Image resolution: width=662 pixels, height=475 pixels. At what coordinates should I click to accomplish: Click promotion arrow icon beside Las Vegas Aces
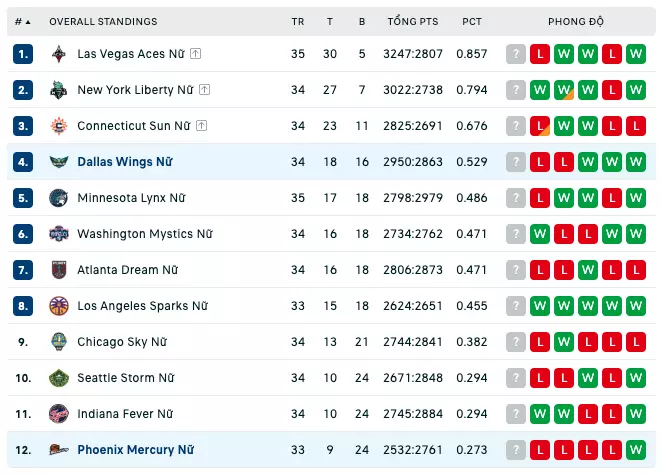click(195, 54)
